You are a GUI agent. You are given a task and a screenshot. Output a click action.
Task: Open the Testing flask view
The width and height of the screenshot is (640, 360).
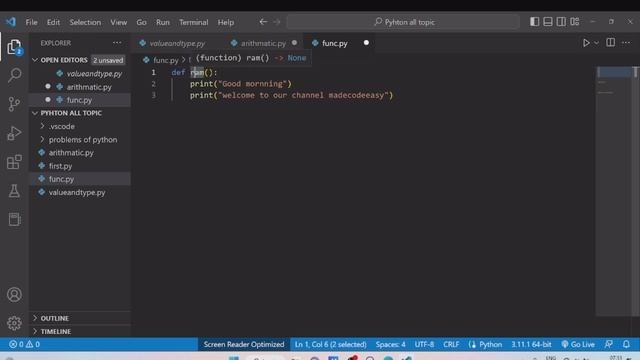(x=14, y=191)
